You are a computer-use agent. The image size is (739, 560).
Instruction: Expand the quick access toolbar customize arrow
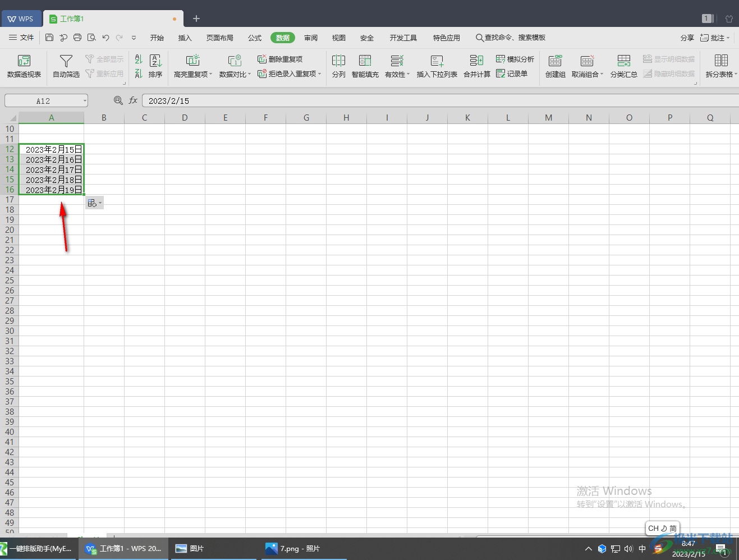134,38
